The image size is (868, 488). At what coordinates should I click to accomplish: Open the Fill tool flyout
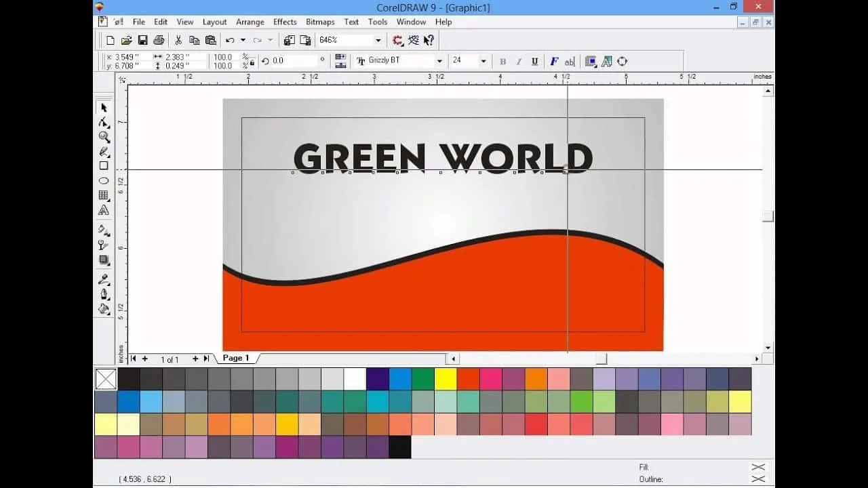(104, 309)
